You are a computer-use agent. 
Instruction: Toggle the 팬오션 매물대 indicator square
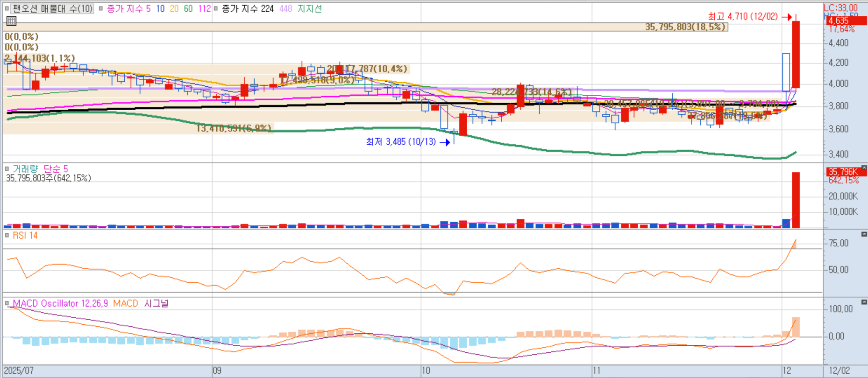point(7,8)
